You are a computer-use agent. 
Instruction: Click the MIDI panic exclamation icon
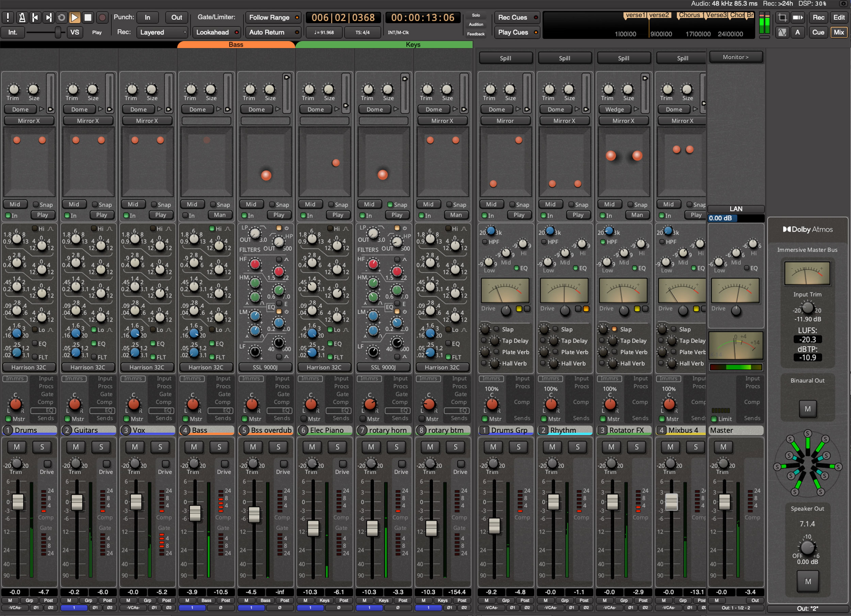click(x=8, y=18)
